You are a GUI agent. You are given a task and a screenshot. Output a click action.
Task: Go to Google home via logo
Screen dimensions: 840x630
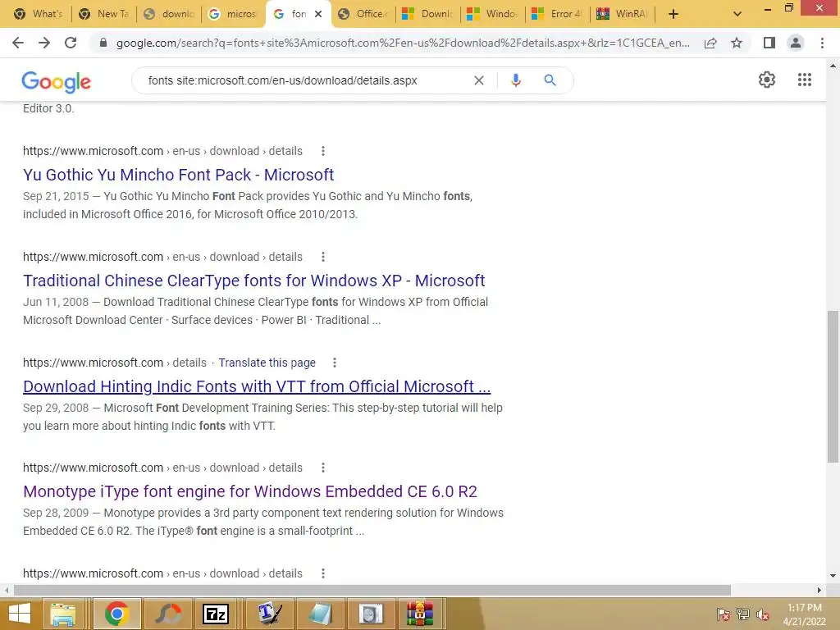point(57,81)
